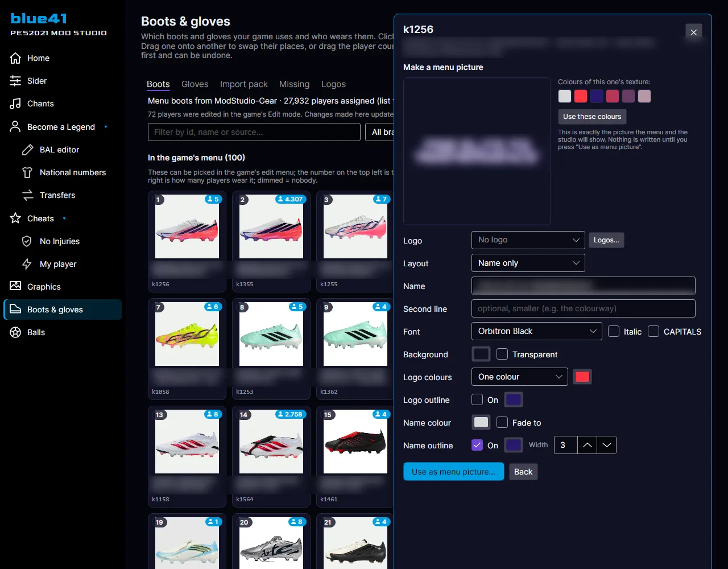Pick the red texture colour swatch
Viewport: 728px width, 569px height.
581,96
